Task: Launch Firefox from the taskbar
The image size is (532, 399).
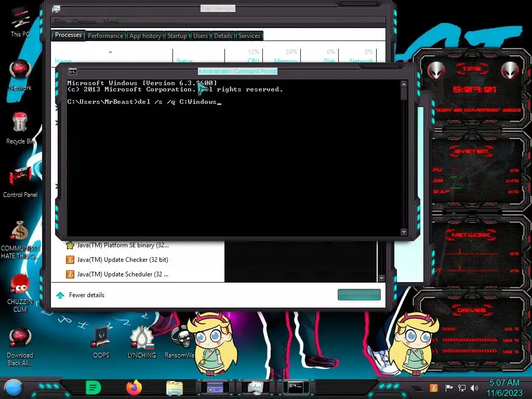Action: [x=134, y=388]
